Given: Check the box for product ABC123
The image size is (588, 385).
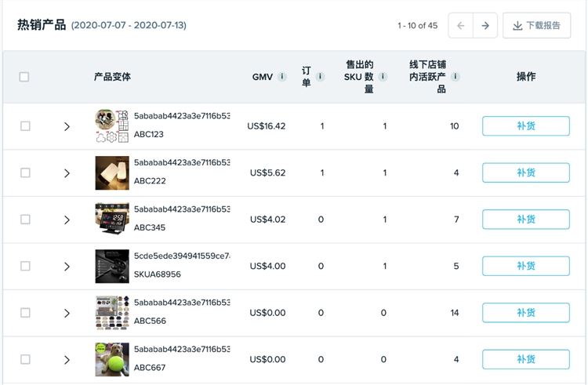Looking at the screenshot, I should click(25, 126).
